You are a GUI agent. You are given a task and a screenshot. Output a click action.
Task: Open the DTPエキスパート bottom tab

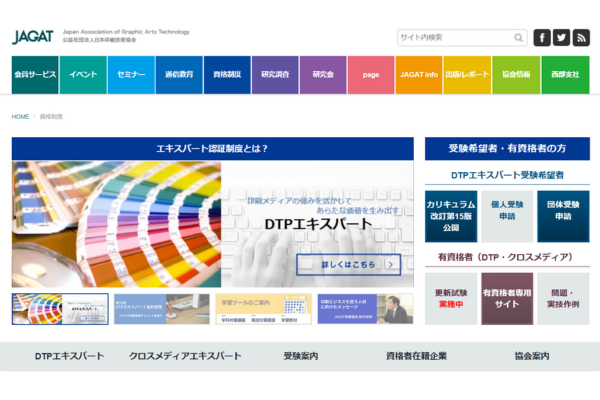tap(69, 356)
